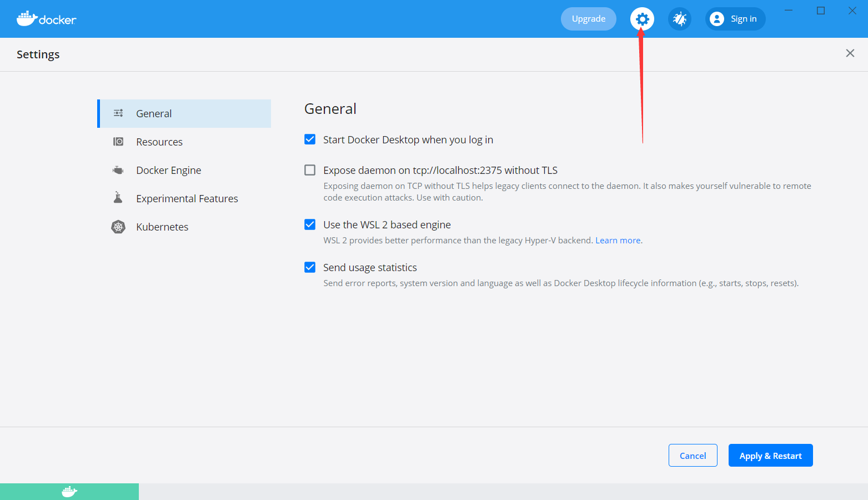This screenshot has width=868, height=500.
Task: Click the General sliders icon in sidebar
Action: (x=118, y=113)
